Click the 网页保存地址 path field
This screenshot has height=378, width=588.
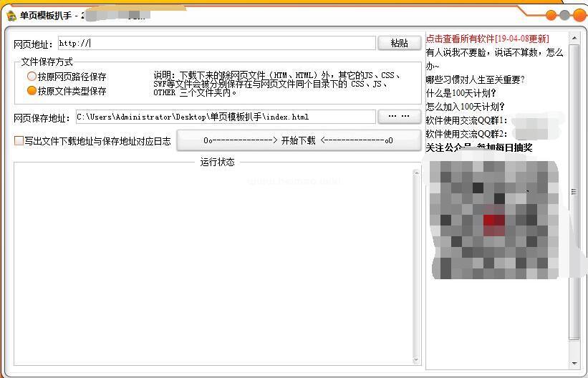(x=225, y=117)
